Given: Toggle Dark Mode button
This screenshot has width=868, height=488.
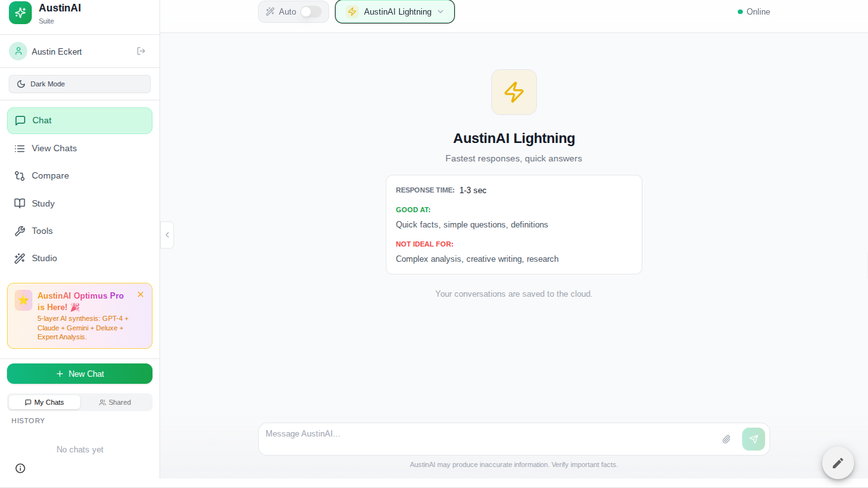Looking at the screenshot, I should click(79, 84).
